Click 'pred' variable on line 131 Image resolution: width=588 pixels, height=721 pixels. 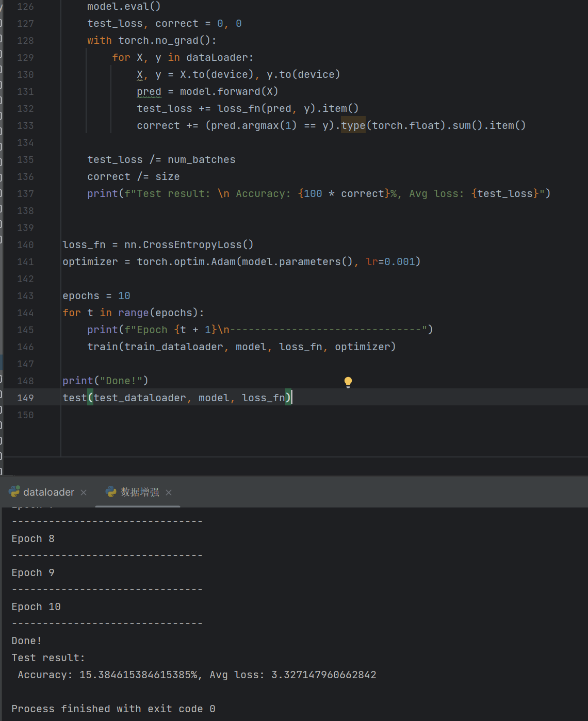(x=149, y=91)
